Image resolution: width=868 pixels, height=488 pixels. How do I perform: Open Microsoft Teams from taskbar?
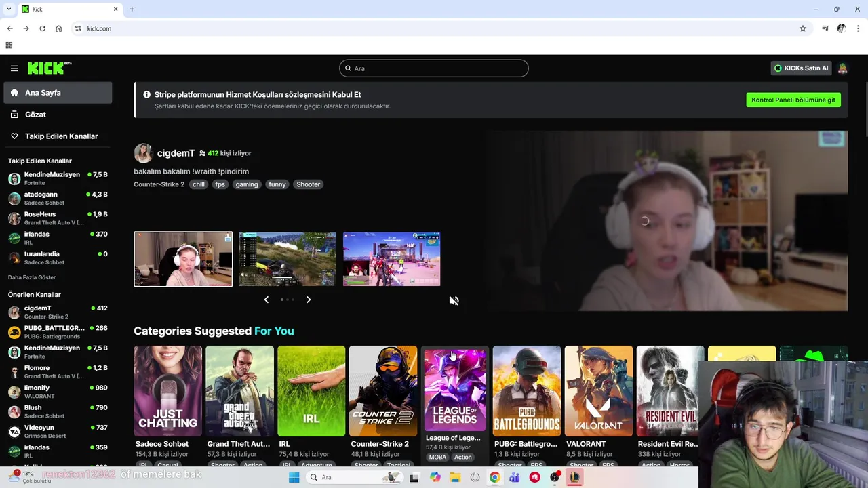[x=515, y=477]
